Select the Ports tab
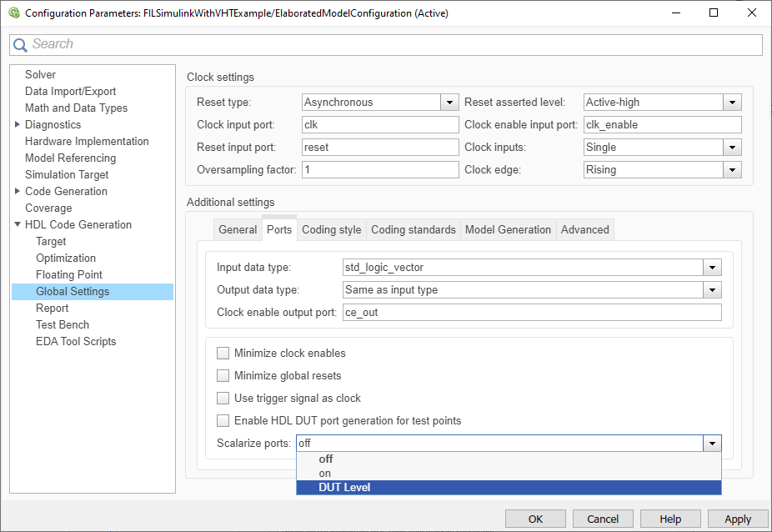Viewport: 772px width, 532px height. point(279,229)
